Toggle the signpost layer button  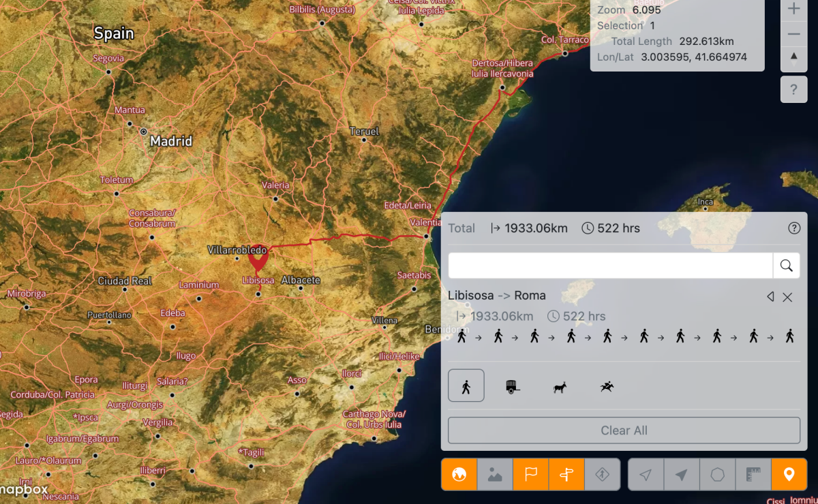[566, 475]
